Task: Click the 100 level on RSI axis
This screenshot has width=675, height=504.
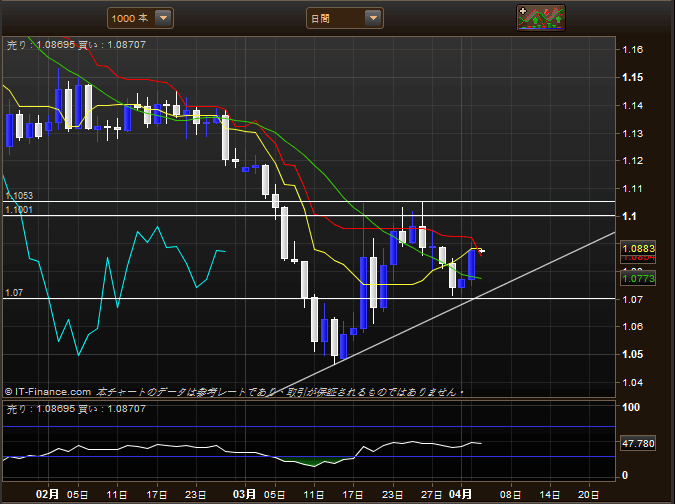Action: click(631, 407)
